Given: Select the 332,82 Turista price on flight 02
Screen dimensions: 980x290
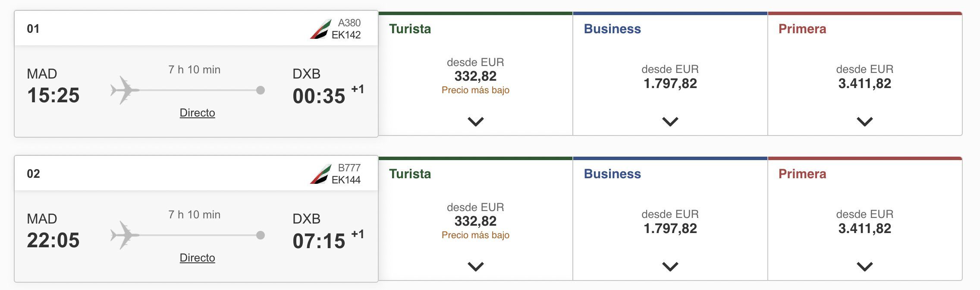Looking at the screenshot, I should click(x=475, y=221).
